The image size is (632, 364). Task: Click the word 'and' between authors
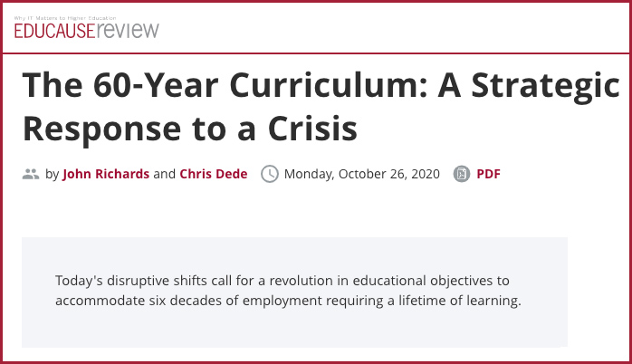(165, 174)
